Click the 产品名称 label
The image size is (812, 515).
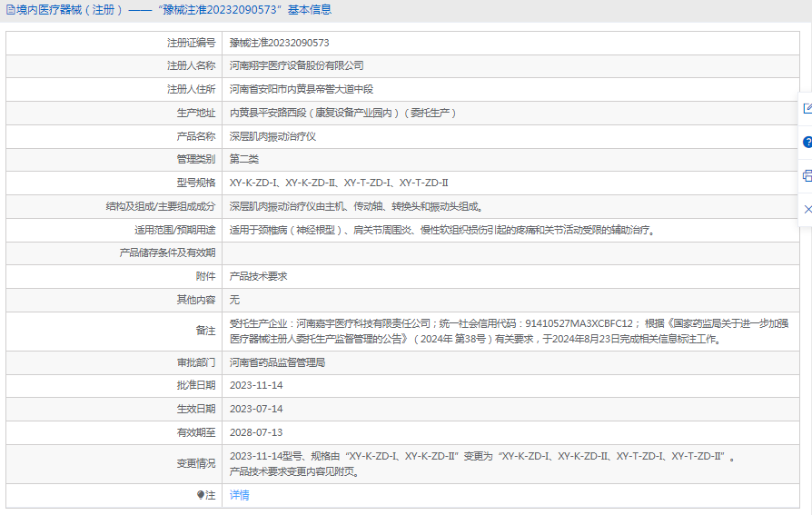[x=196, y=136]
